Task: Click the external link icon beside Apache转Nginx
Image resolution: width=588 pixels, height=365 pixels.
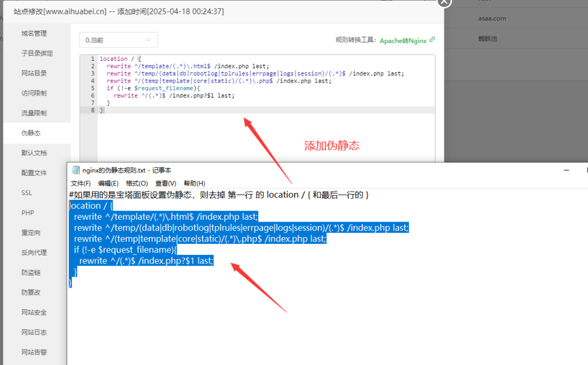Action: [432, 40]
